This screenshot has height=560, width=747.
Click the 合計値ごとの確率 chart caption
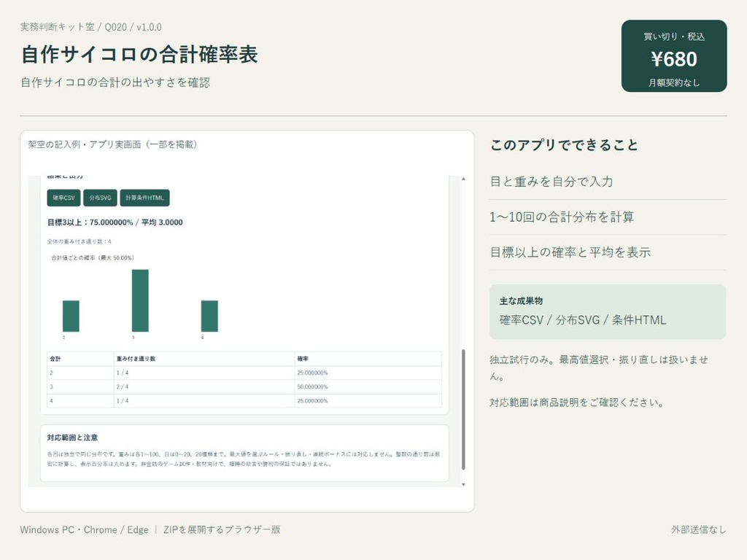tap(93, 257)
